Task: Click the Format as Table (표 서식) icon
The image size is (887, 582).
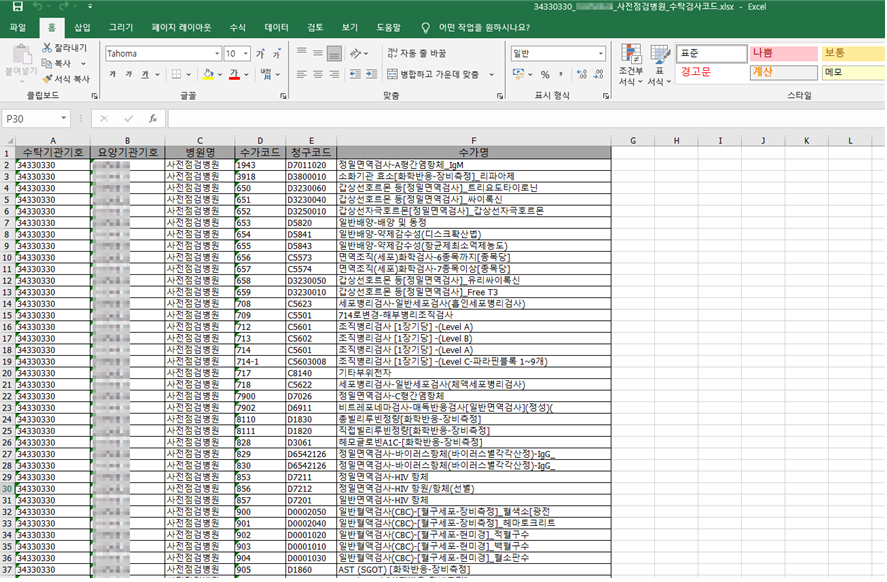Action: point(659,62)
